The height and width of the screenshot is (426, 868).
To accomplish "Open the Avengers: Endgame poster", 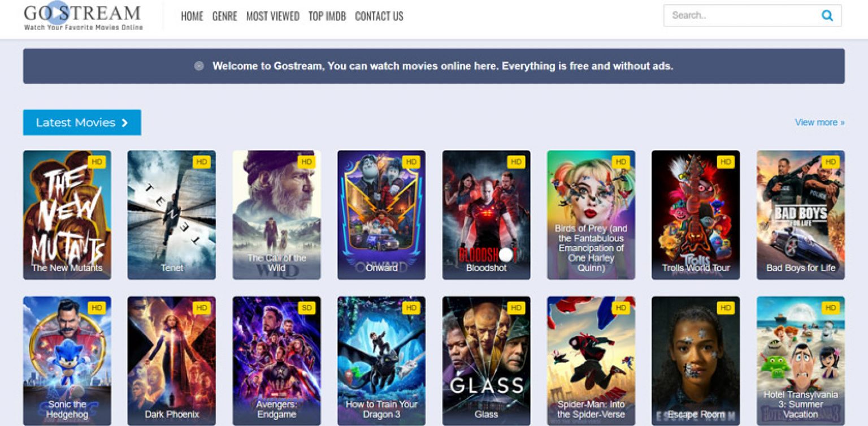I will (x=277, y=361).
